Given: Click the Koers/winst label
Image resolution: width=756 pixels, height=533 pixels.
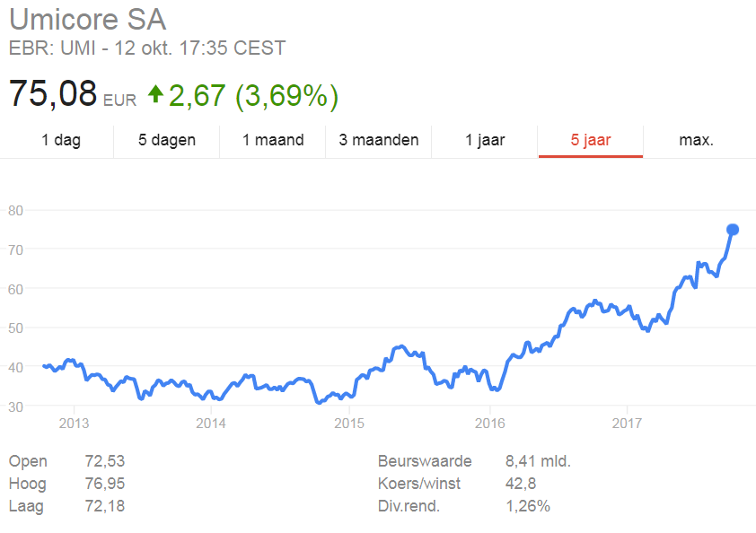Looking at the screenshot, I should 419,484.
